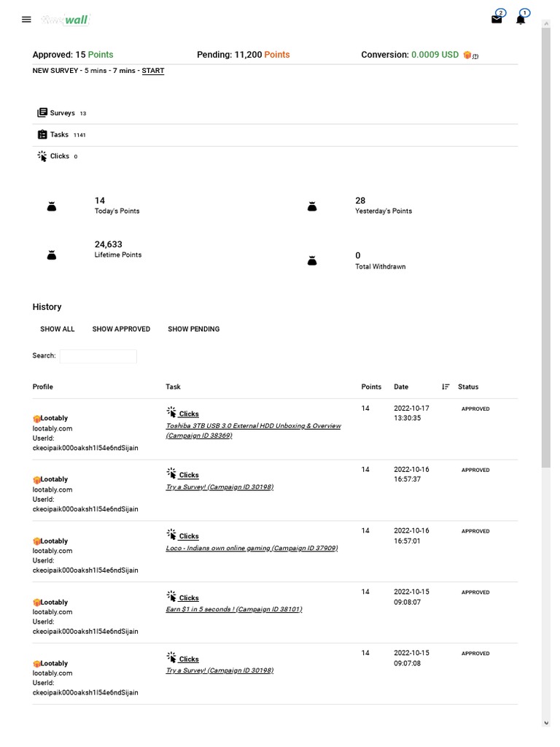Viewport: 560px width, 747px height.
Task: Focus the history Search input field
Action: point(98,356)
